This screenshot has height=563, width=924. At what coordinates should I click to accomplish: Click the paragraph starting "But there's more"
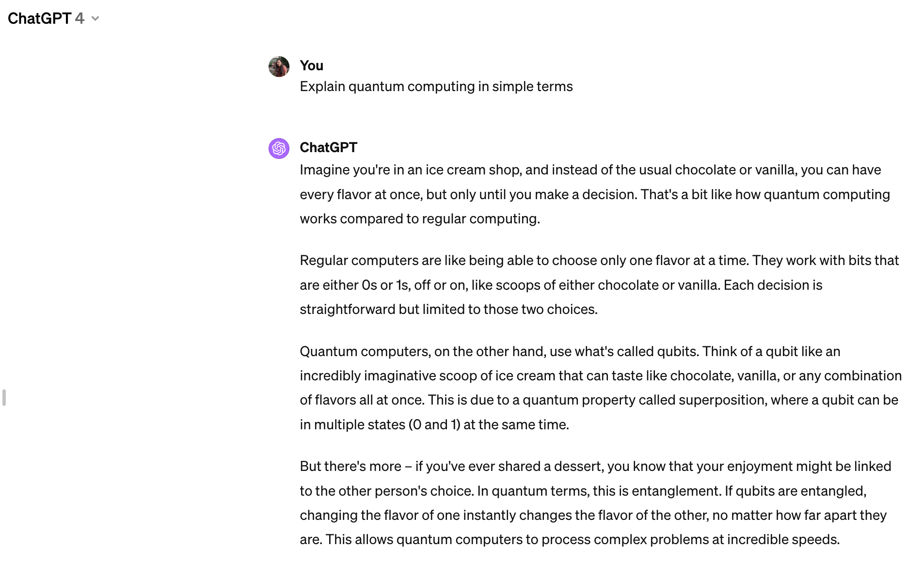coord(595,502)
